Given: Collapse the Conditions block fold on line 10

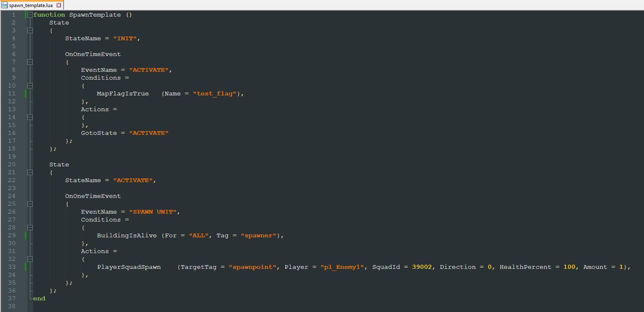Looking at the screenshot, I should (30, 85).
